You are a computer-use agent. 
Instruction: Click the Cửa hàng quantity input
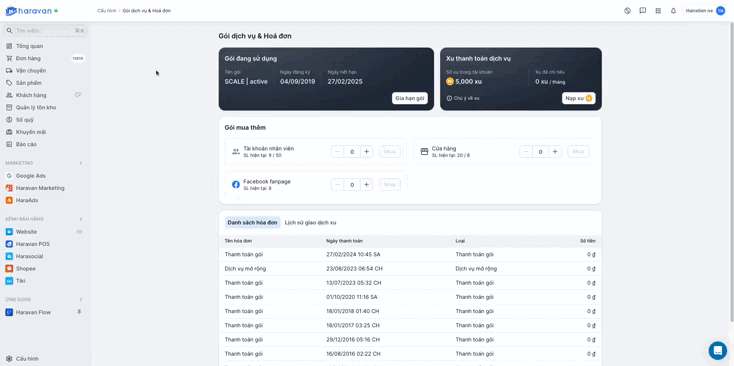pyautogui.click(x=541, y=151)
